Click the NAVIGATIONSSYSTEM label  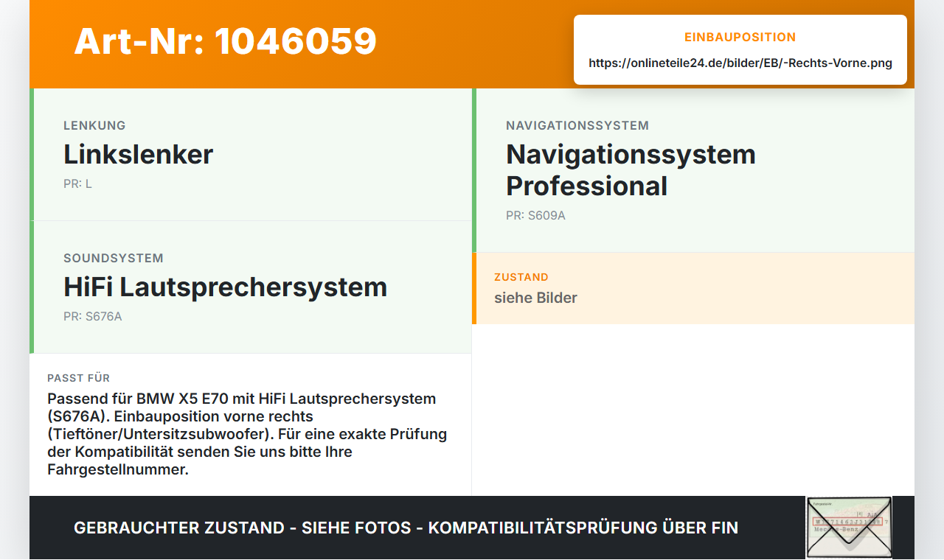click(x=577, y=125)
